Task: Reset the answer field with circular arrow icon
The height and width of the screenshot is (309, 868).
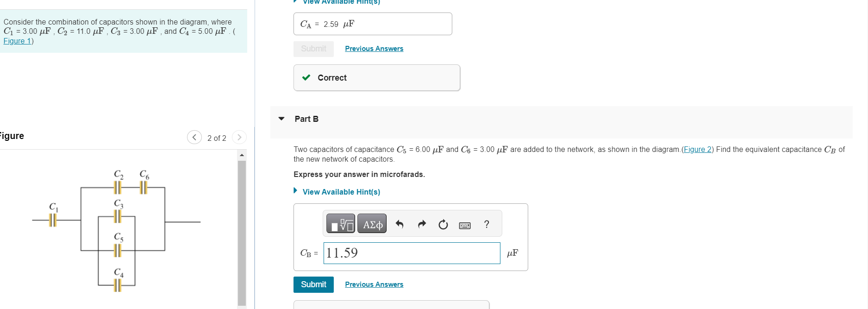Action: point(443,224)
